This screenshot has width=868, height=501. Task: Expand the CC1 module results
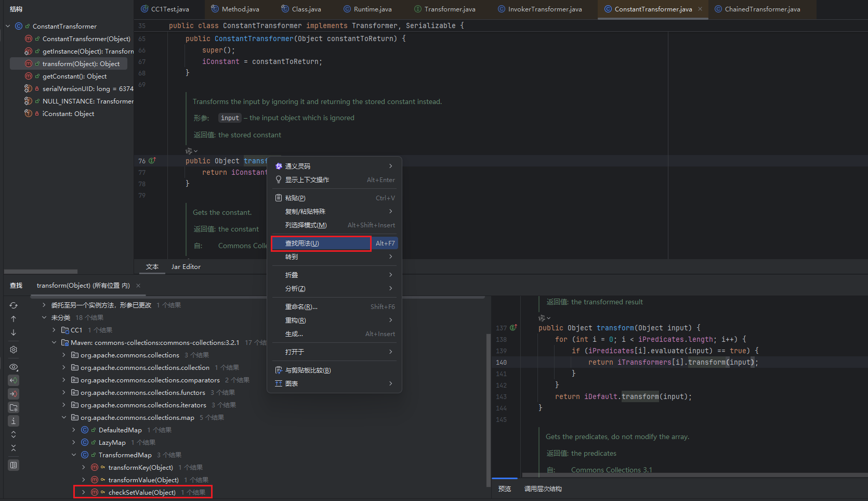coord(54,330)
